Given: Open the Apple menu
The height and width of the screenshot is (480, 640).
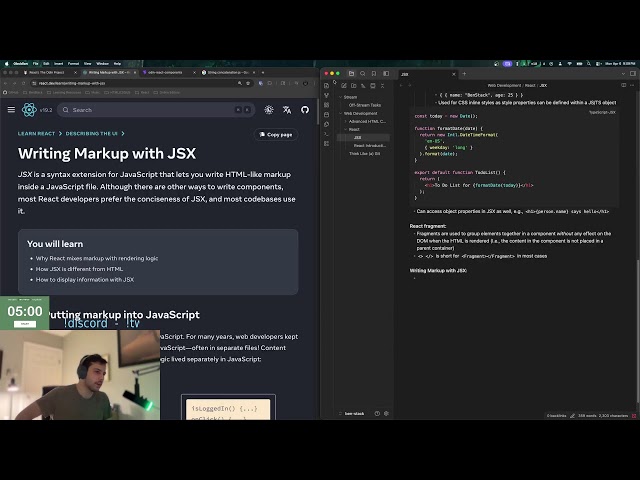Looking at the screenshot, I should tap(7, 64).
